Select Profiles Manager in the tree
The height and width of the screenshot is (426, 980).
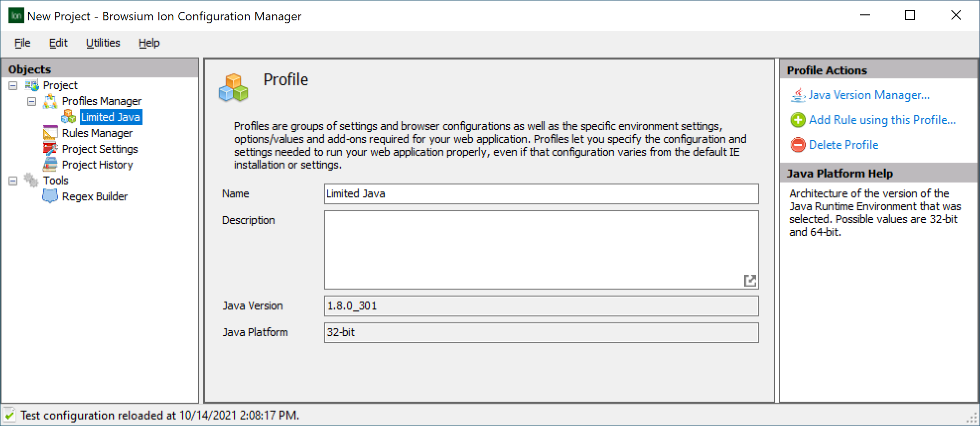click(x=102, y=101)
